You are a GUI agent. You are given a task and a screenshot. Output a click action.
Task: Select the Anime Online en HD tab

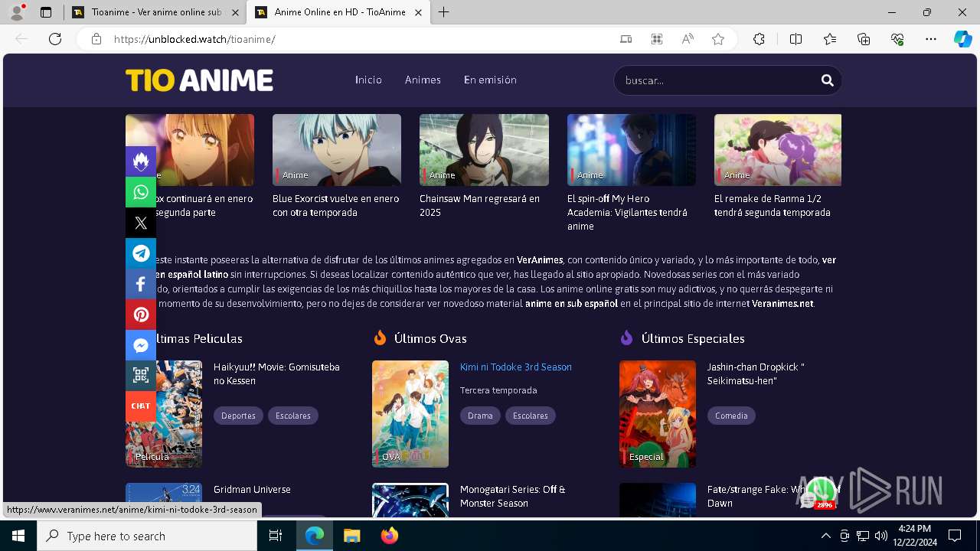click(340, 12)
